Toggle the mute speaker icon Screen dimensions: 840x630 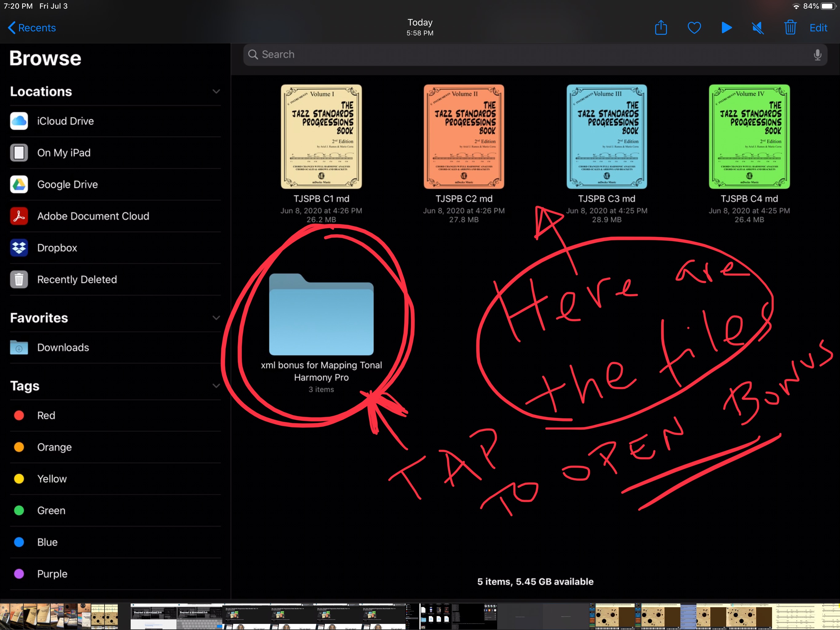pos(758,28)
